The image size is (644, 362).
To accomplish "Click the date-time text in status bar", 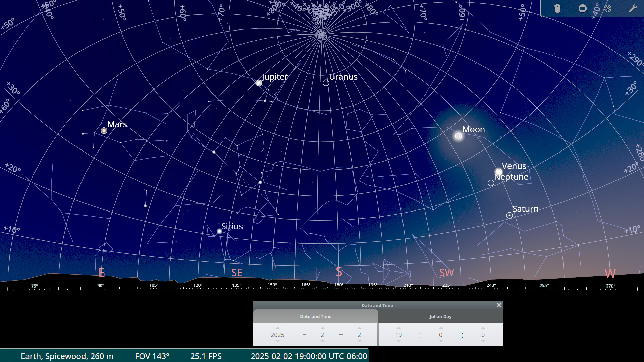I will coord(309,356).
